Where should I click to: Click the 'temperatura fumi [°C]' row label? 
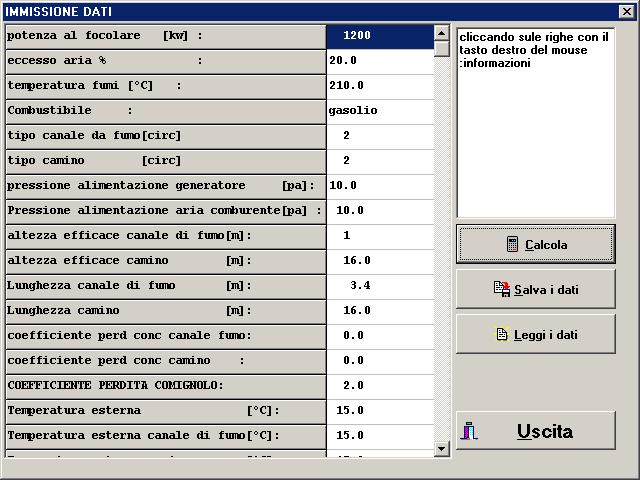coord(166,87)
